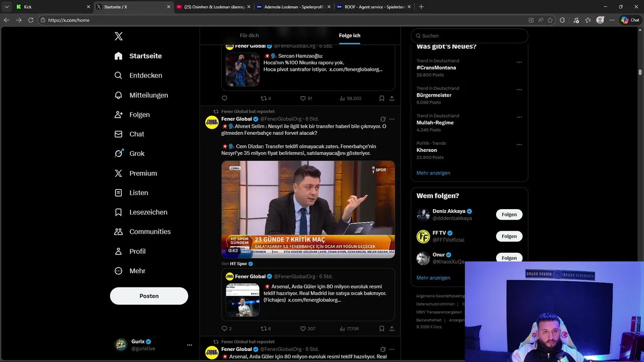Follow Deniz Akkaya
Viewport: 644px width, 362px height.
509,215
